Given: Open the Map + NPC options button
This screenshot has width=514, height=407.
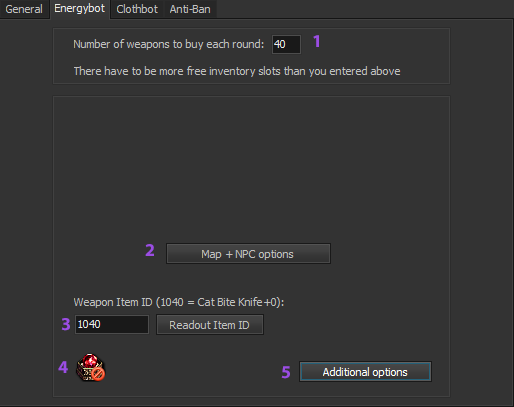Looking at the screenshot, I should (x=248, y=254).
